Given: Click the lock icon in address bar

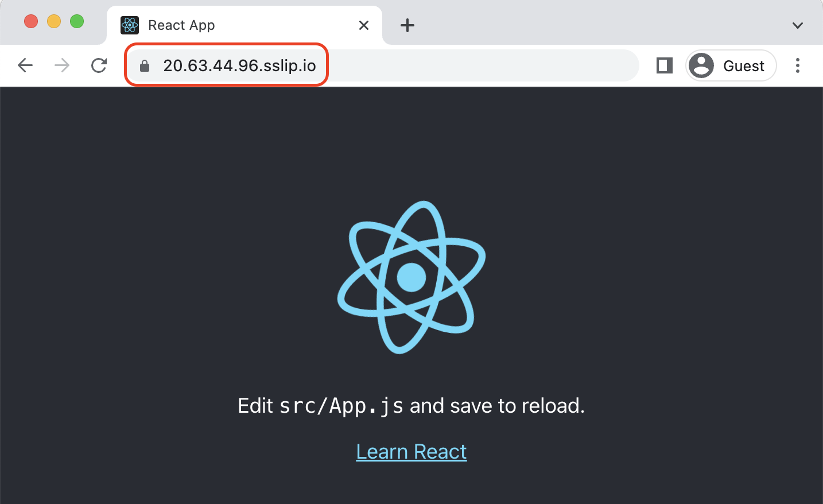Looking at the screenshot, I should pyautogui.click(x=145, y=66).
